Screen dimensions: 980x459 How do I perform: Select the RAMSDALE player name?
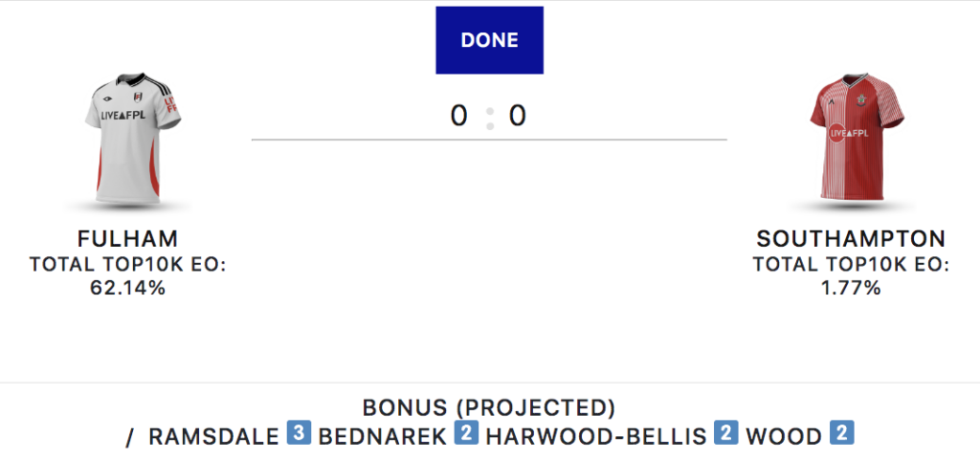214,437
